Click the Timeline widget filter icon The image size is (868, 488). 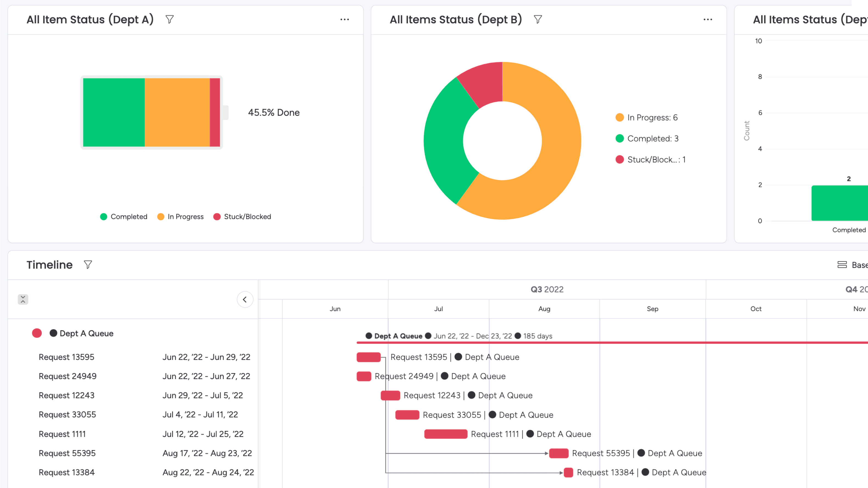(88, 265)
